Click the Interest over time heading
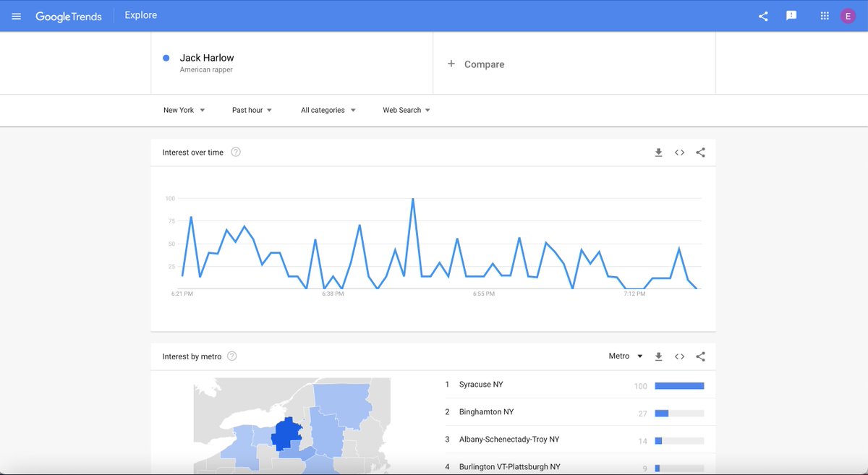 tap(193, 153)
